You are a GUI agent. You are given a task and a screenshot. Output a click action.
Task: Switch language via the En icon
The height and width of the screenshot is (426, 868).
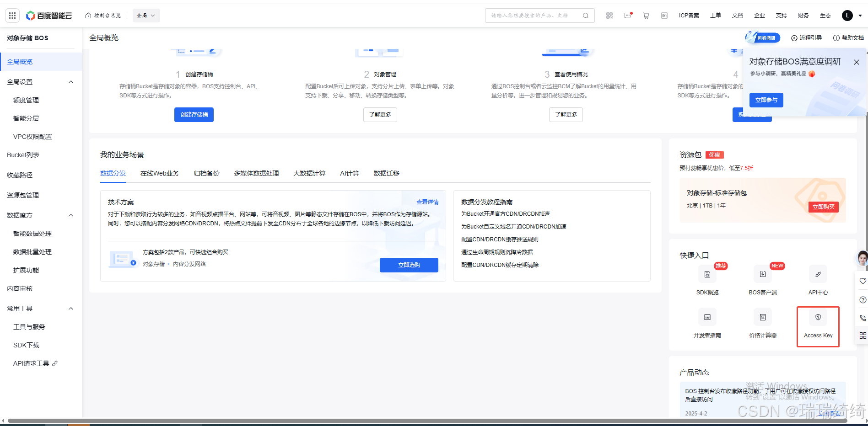[664, 15]
